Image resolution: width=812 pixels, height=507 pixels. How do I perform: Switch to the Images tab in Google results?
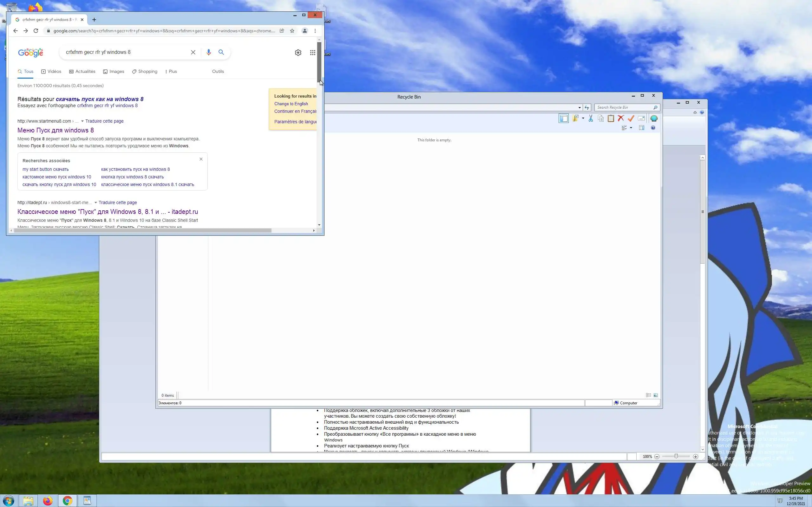coord(114,71)
